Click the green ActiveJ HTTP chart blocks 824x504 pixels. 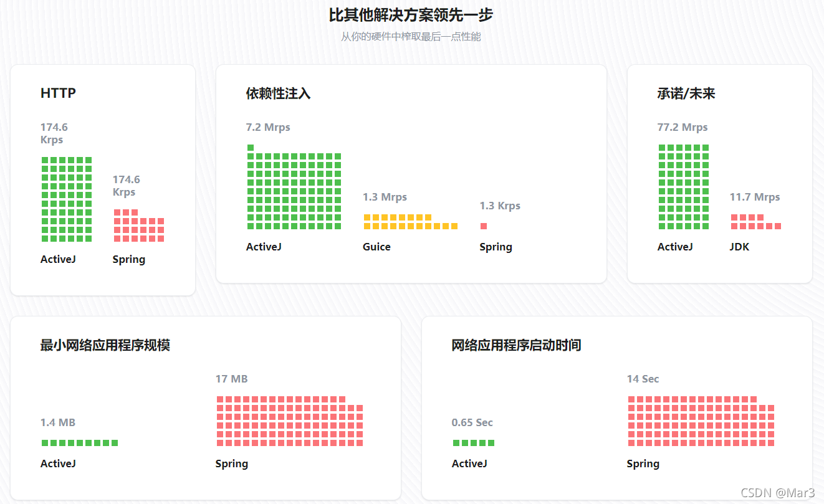(x=66, y=199)
